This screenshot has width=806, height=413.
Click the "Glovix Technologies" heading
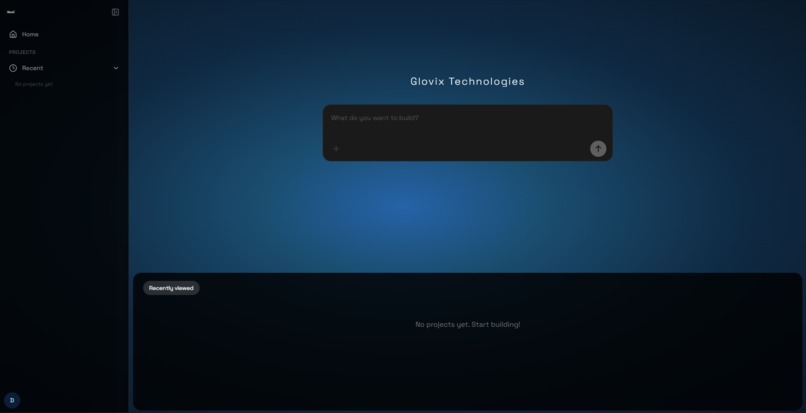coord(467,81)
